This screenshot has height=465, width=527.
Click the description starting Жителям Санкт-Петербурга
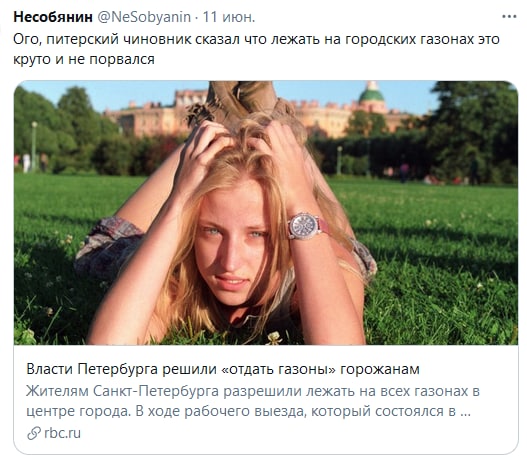pos(253,401)
